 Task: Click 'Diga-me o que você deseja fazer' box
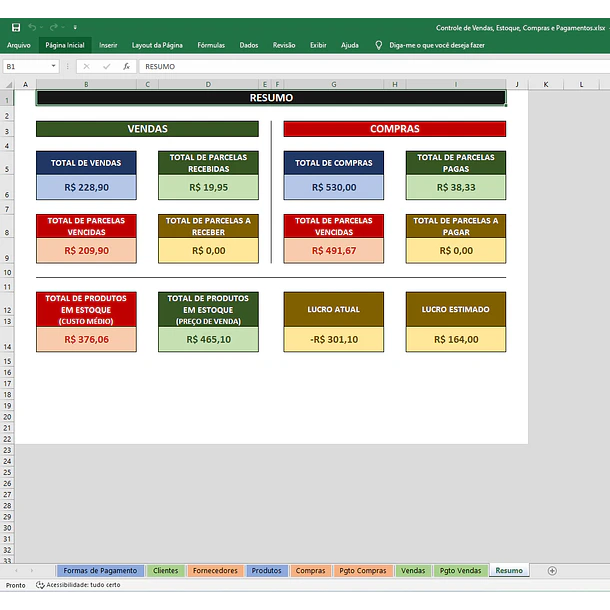(x=437, y=45)
